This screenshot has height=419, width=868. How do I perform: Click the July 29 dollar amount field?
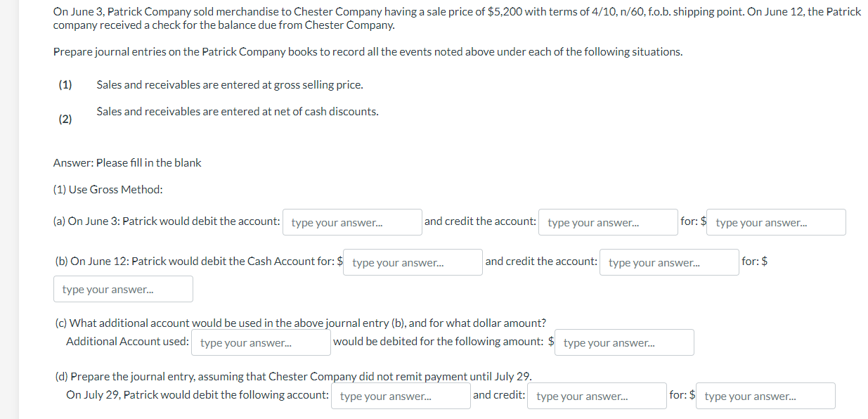(x=765, y=396)
